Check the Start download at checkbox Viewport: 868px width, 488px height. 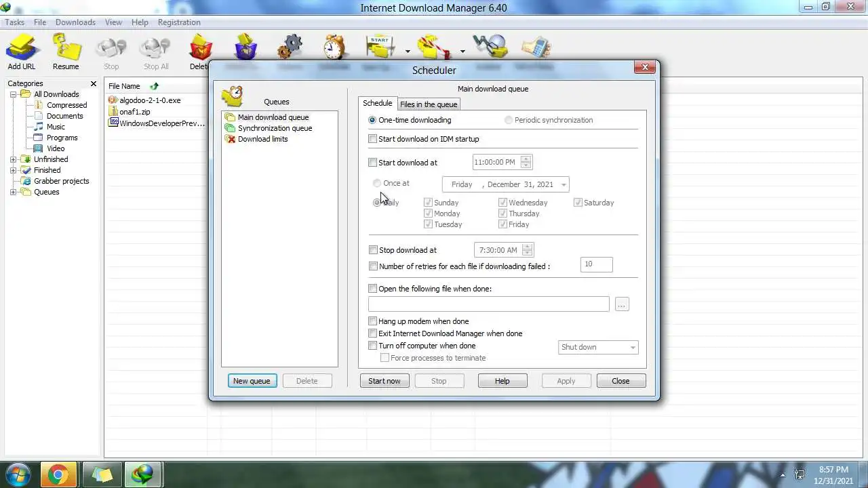pyautogui.click(x=372, y=163)
